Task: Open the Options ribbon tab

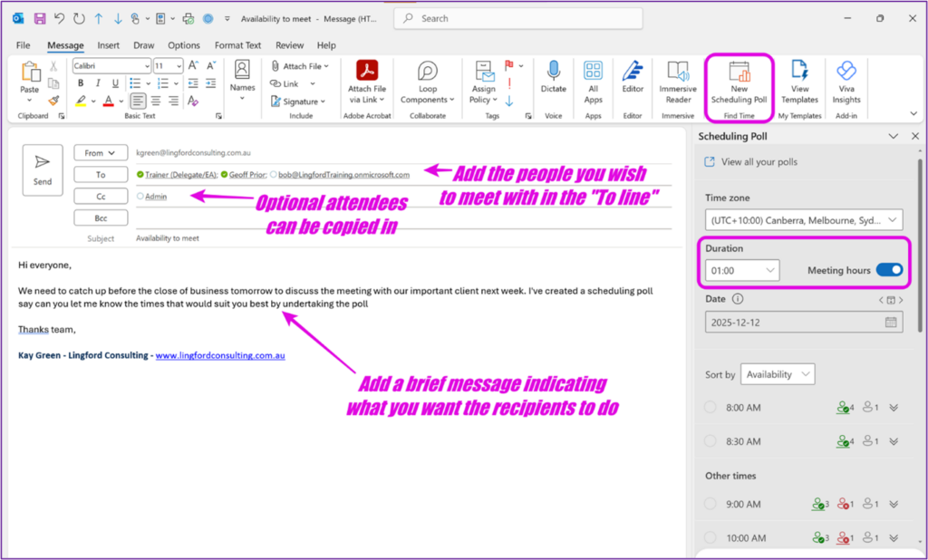Action: (x=183, y=44)
